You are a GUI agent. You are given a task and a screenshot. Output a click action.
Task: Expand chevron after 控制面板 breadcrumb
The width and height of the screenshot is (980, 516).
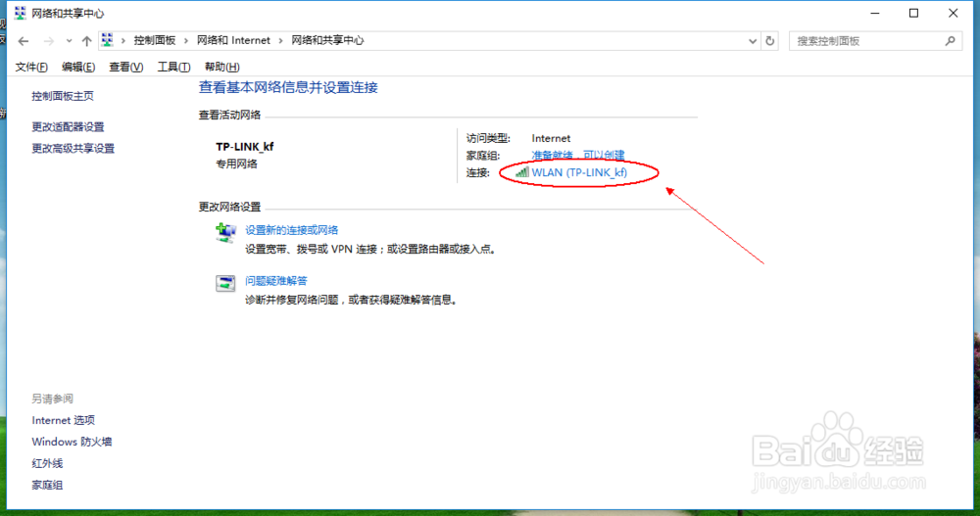[186, 40]
